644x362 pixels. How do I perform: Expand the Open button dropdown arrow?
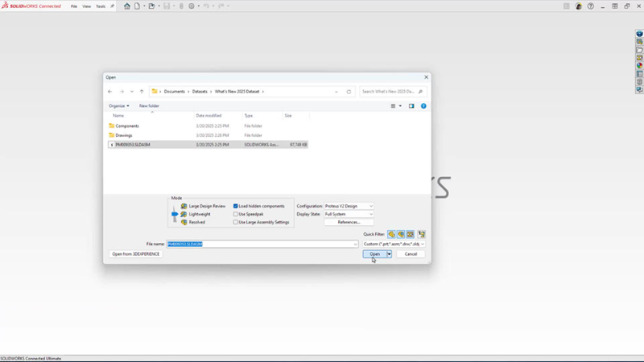(x=389, y=254)
